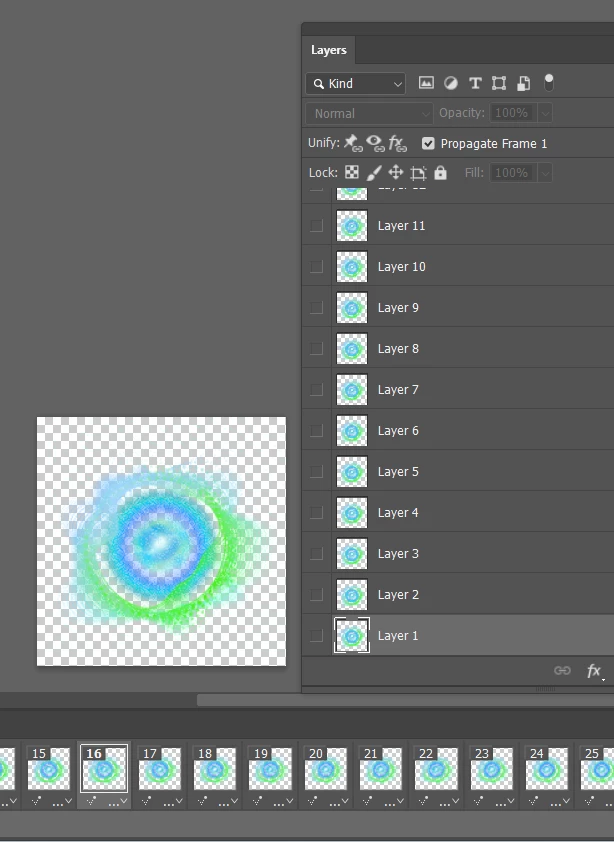Viewport: 614px width, 842px height.
Task: Filter layers by pixel layers icon
Action: point(426,83)
